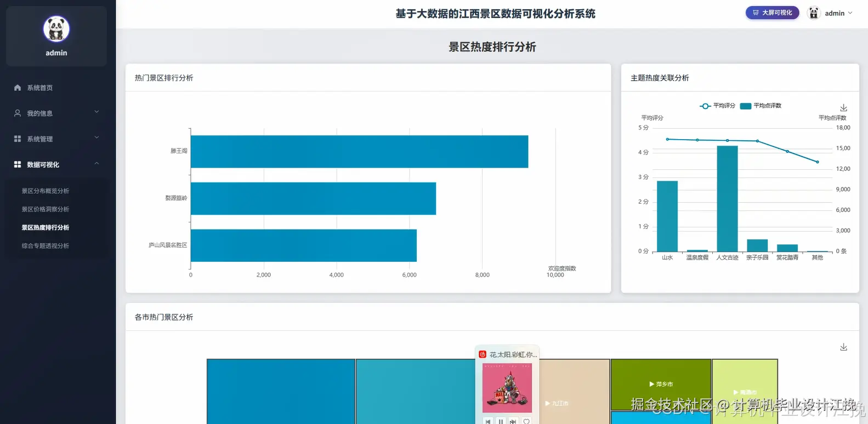This screenshot has width=868, height=424.
Task: Go to 综合专题透视分析 page
Action: coord(46,246)
